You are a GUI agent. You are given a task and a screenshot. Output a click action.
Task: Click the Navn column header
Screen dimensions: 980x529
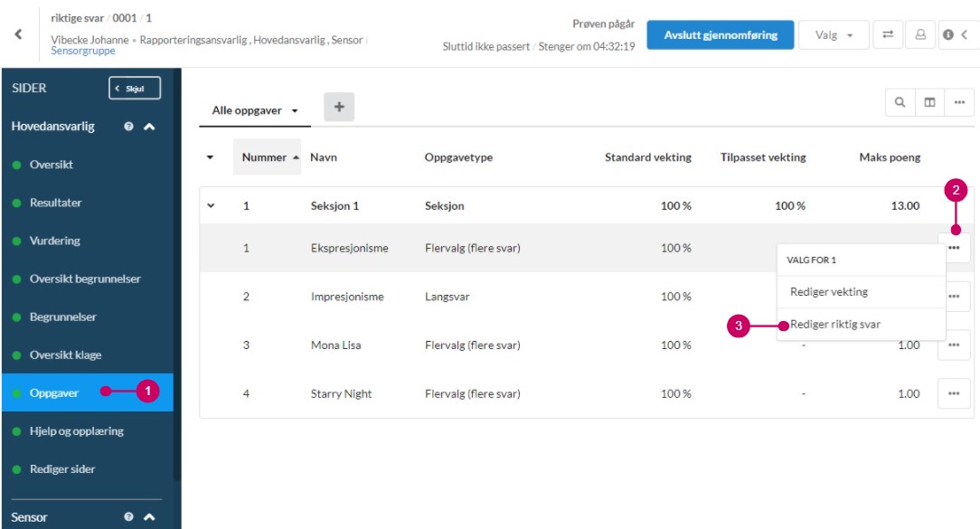pos(323,157)
